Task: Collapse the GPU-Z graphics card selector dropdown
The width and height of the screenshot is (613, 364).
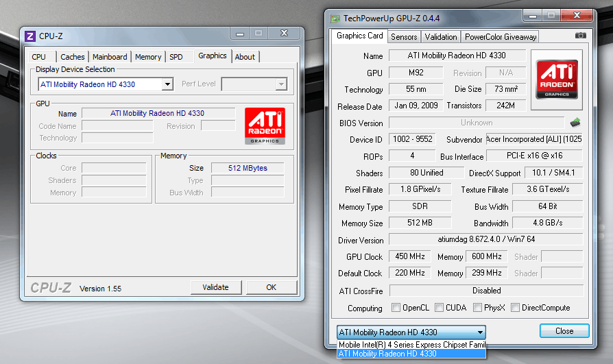Action: coord(480,332)
